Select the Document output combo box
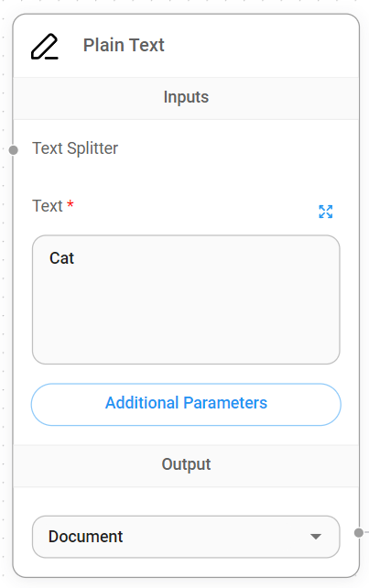The width and height of the screenshot is (369, 588). [x=186, y=537]
